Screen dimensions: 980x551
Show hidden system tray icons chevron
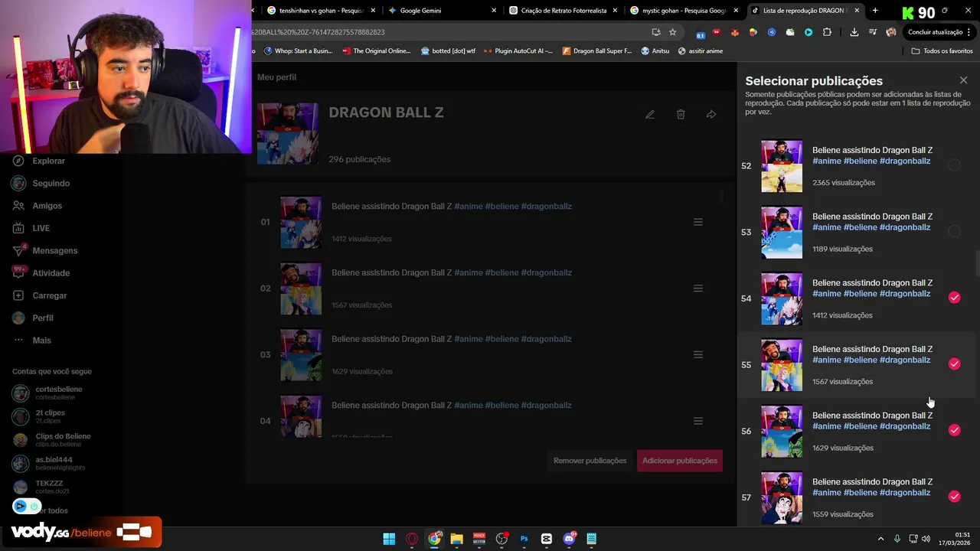(x=880, y=539)
